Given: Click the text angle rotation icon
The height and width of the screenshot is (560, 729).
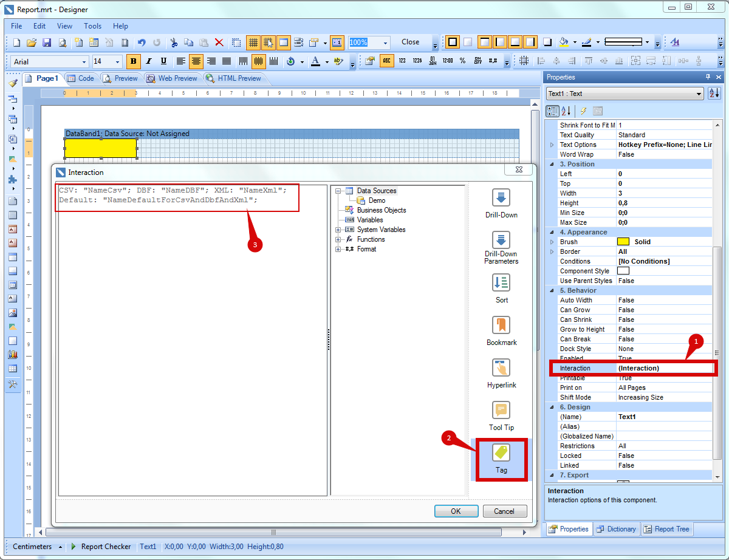Looking at the screenshot, I should click(290, 61).
